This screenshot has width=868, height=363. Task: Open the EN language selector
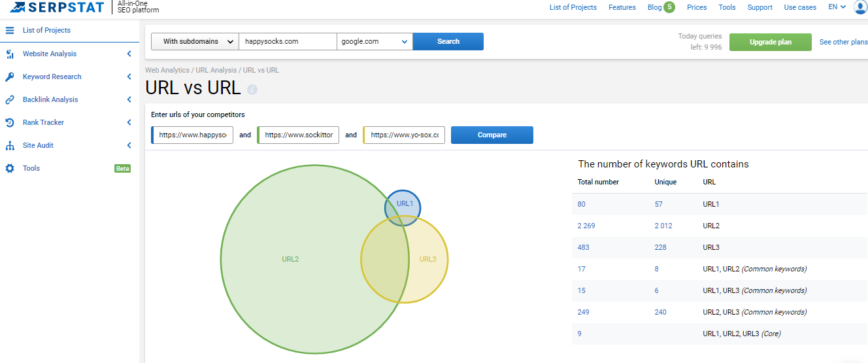click(837, 7)
